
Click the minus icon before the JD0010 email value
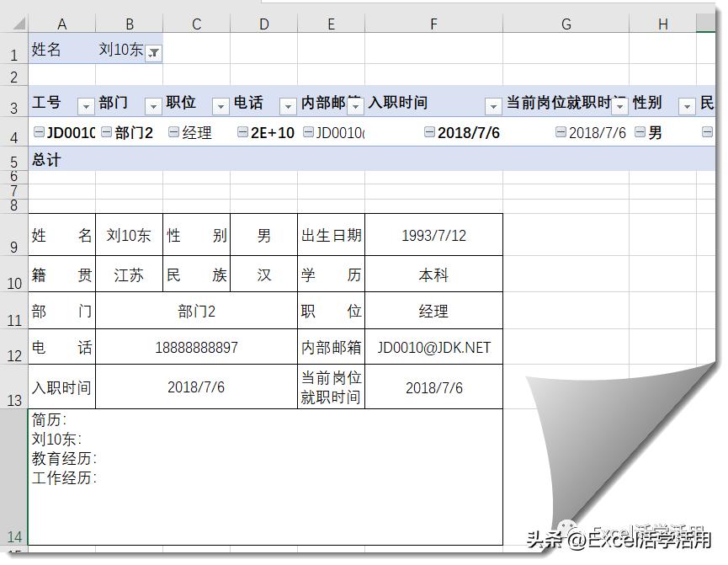pyautogui.click(x=309, y=132)
